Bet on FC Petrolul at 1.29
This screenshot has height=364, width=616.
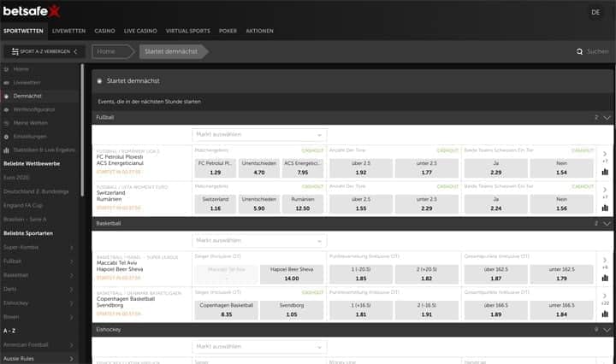216,167
